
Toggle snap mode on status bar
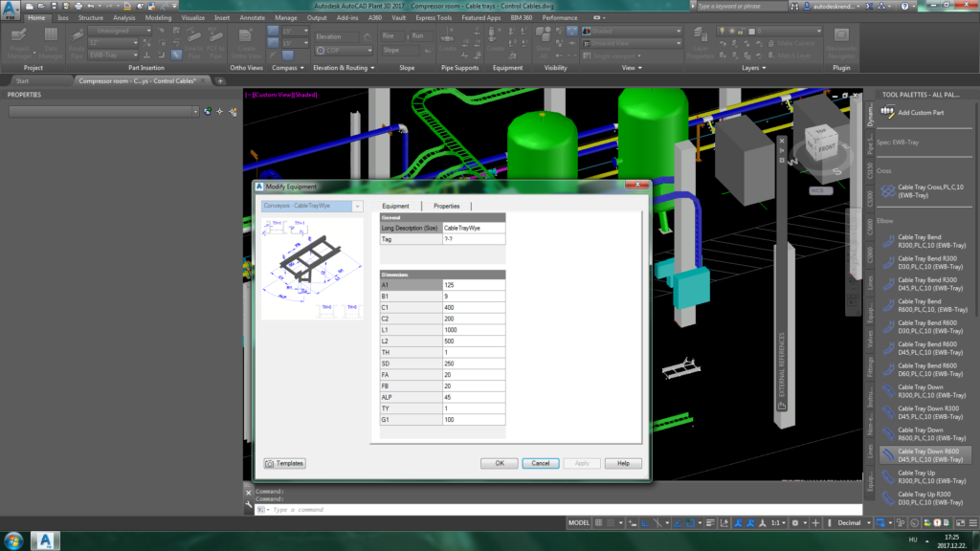click(612, 523)
